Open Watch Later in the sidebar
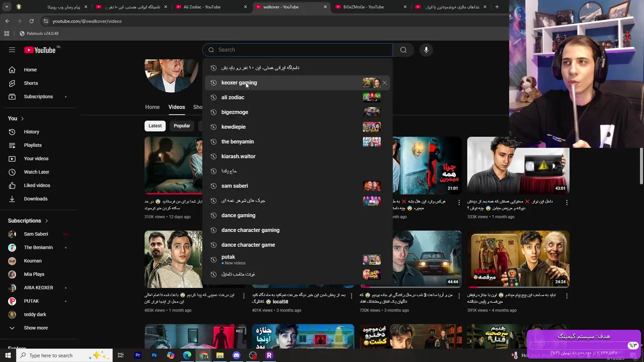 (x=37, y=172)
